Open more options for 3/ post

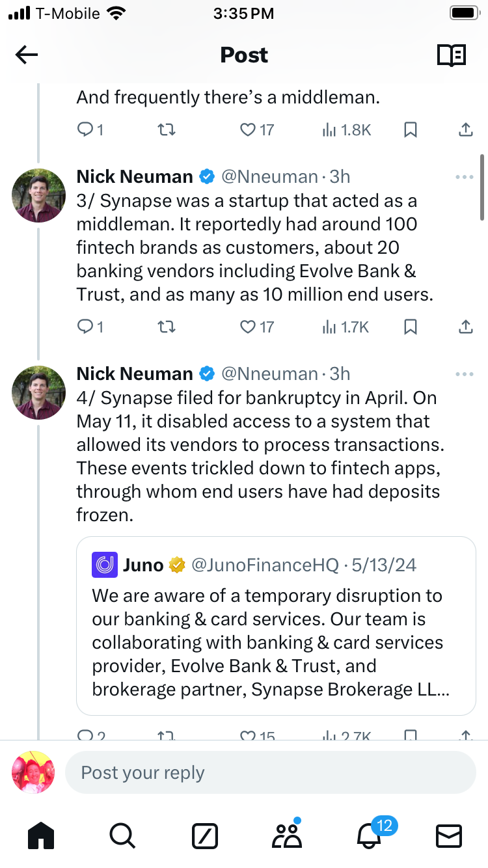(465, 177)
